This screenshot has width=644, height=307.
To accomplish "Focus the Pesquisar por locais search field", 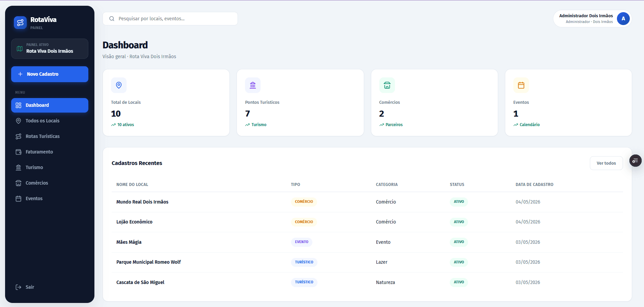I will point(170,19).
